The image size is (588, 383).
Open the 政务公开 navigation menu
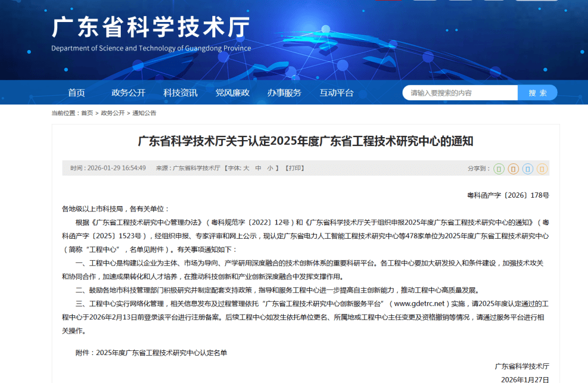click(128, 93)
